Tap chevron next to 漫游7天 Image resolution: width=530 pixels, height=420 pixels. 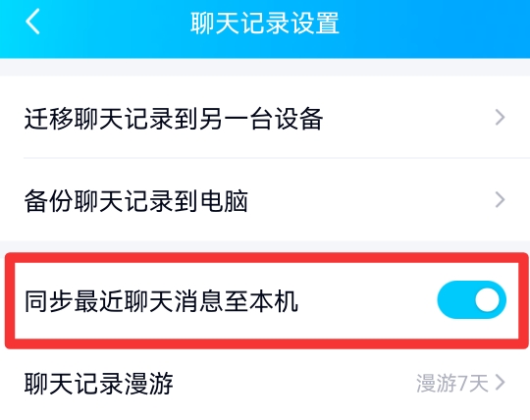tap(500, 383)
